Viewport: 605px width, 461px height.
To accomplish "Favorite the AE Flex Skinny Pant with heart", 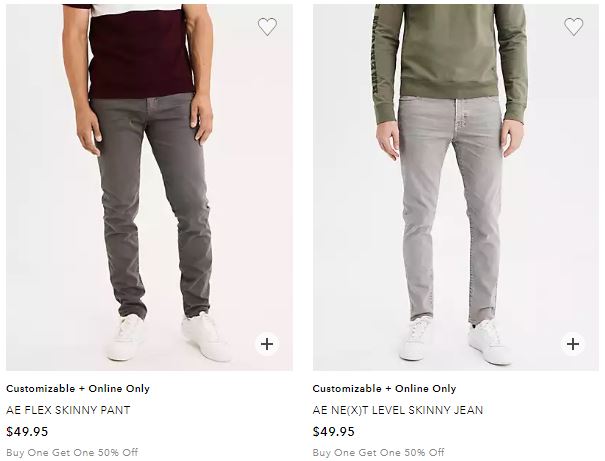I will (267, 27).
